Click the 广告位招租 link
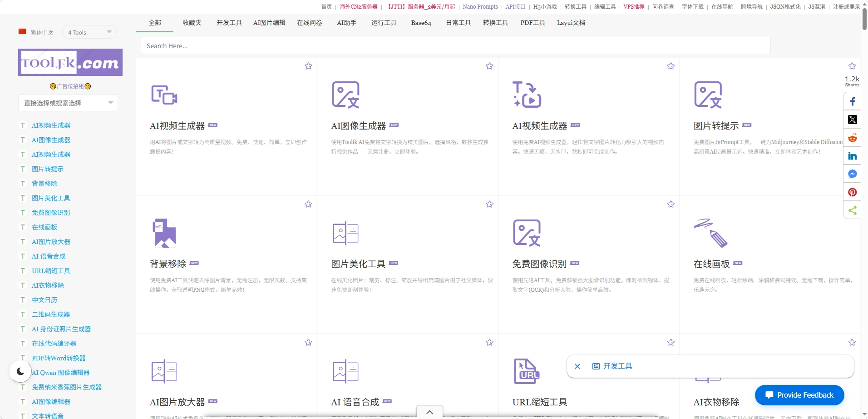 pyautogui.click(x=70, y=86)
